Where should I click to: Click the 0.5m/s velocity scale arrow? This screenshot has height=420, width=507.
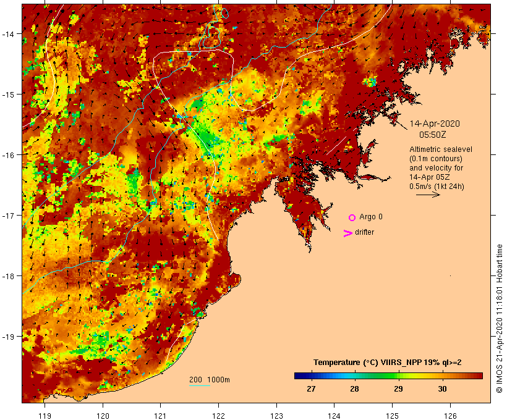[x=428, y=195]
